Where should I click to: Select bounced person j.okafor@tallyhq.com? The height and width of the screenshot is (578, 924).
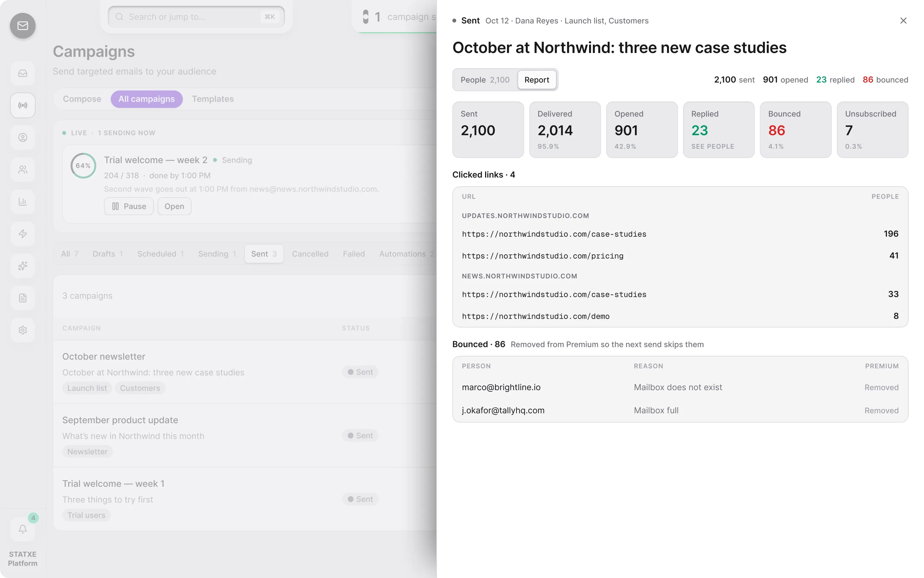680,410
